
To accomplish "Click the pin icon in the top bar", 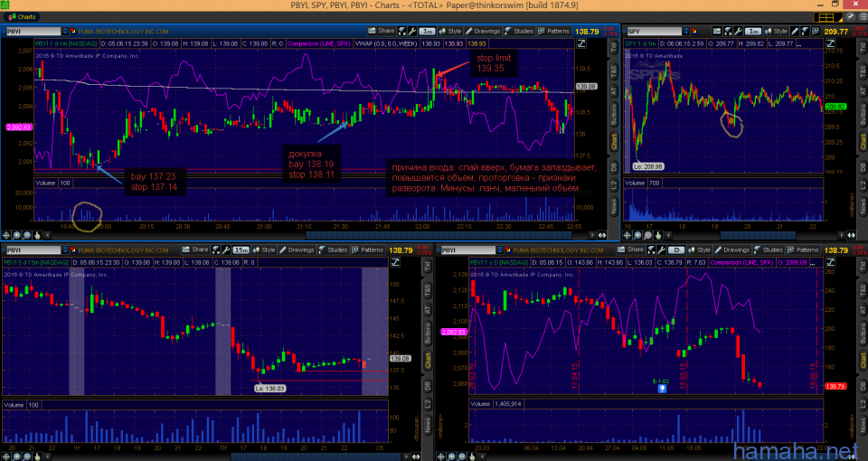I will [852, 17].
